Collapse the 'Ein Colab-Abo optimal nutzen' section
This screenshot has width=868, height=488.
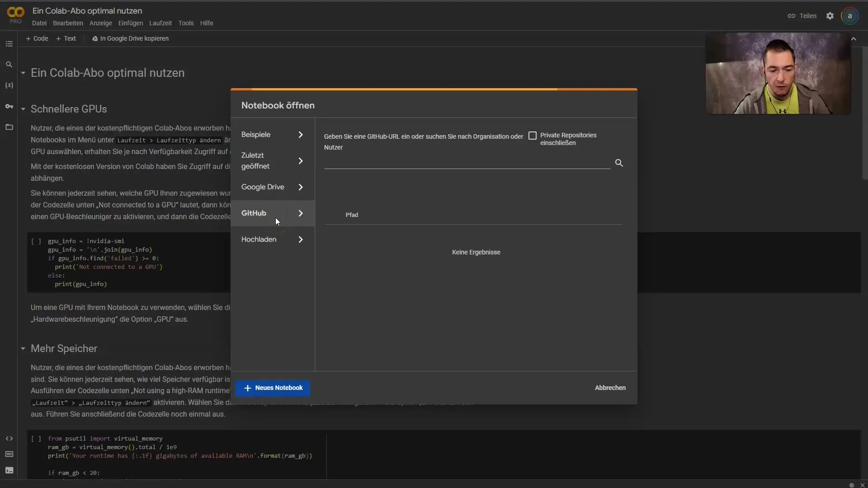pyautogui.click(x=23, y=73)
